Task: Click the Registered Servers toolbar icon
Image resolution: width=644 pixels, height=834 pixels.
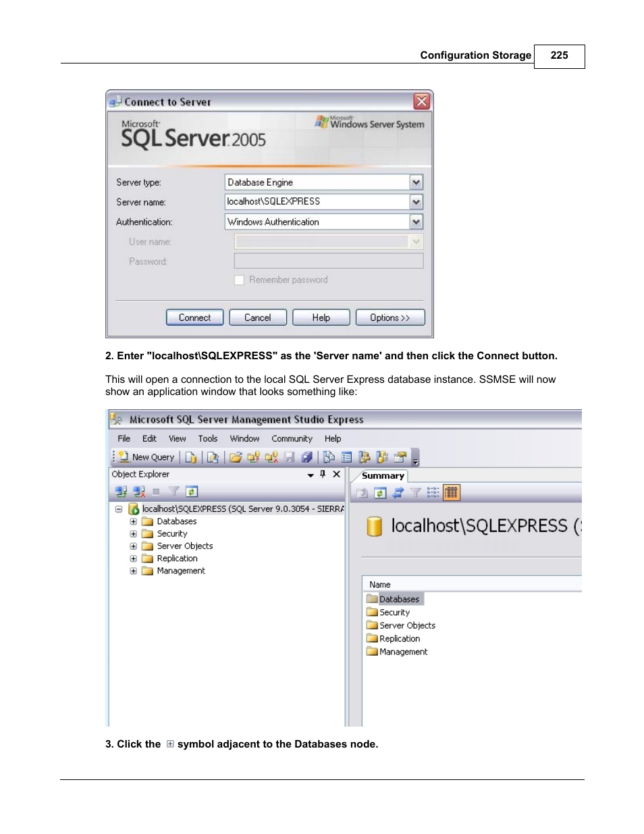Action: pos(329,457)
